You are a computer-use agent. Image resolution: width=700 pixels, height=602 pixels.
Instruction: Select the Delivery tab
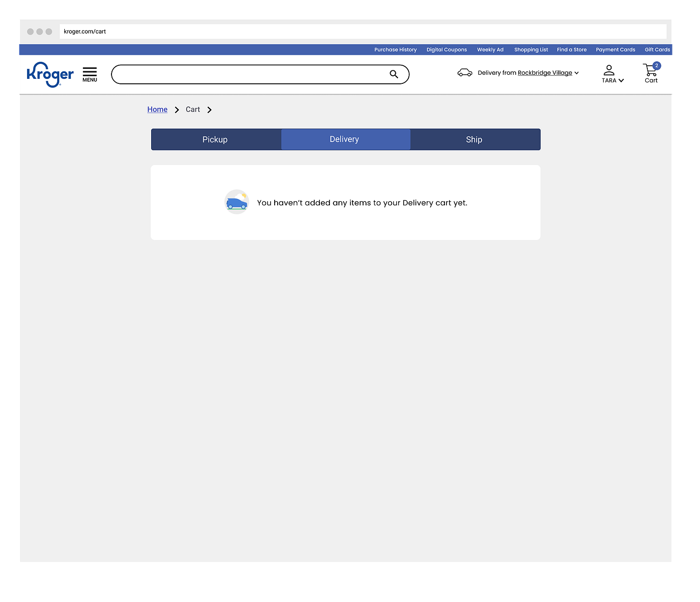click(345, 140)
